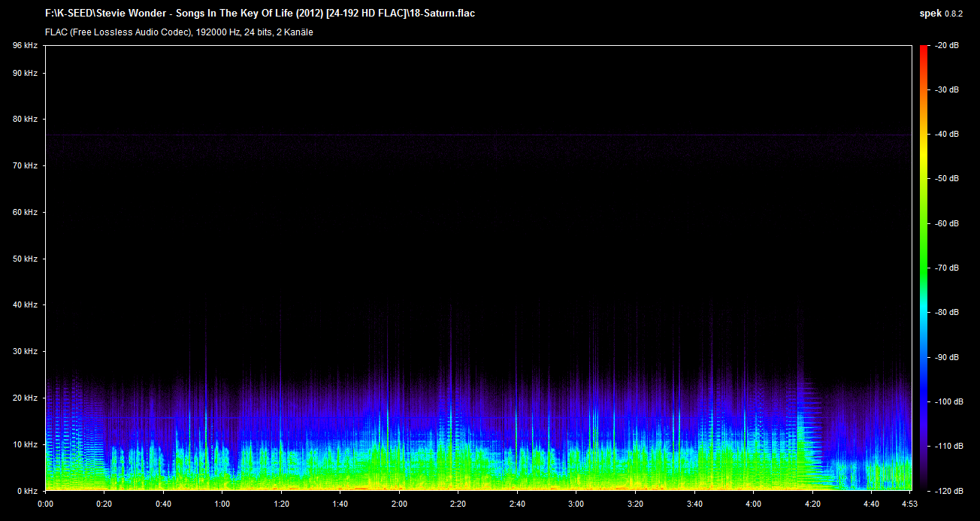The image size is (980, 521).
Task: Click the 20 kHz frequency axis label
Action: 25,398
